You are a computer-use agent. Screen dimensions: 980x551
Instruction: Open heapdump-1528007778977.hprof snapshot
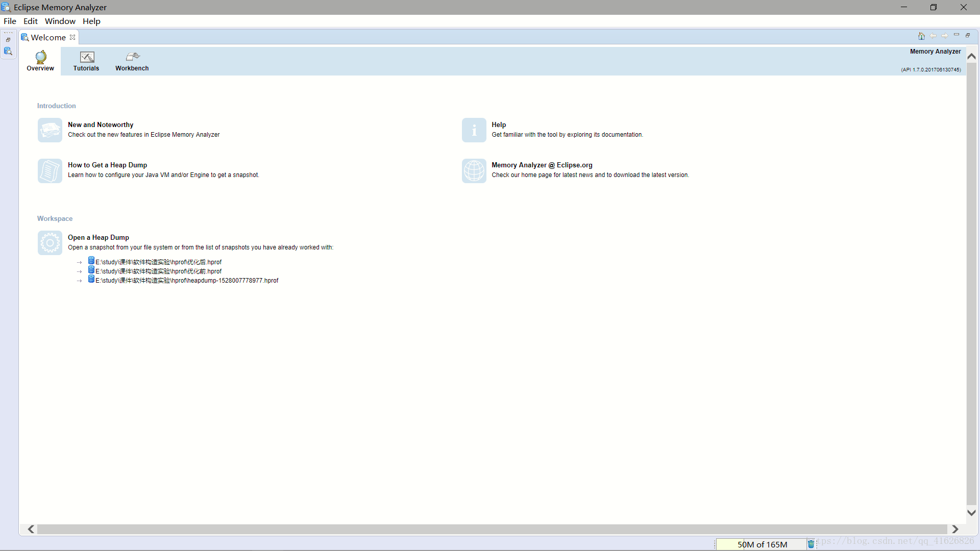click(187, 281)
